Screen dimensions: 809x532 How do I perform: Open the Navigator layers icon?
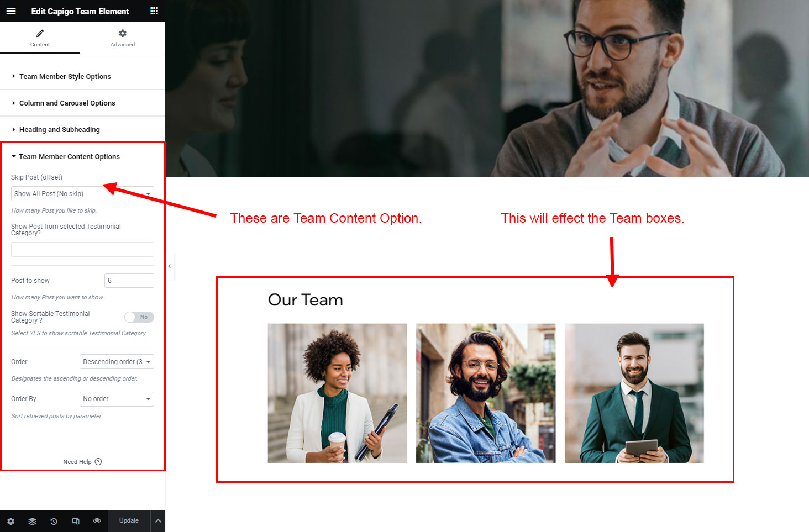32,521
